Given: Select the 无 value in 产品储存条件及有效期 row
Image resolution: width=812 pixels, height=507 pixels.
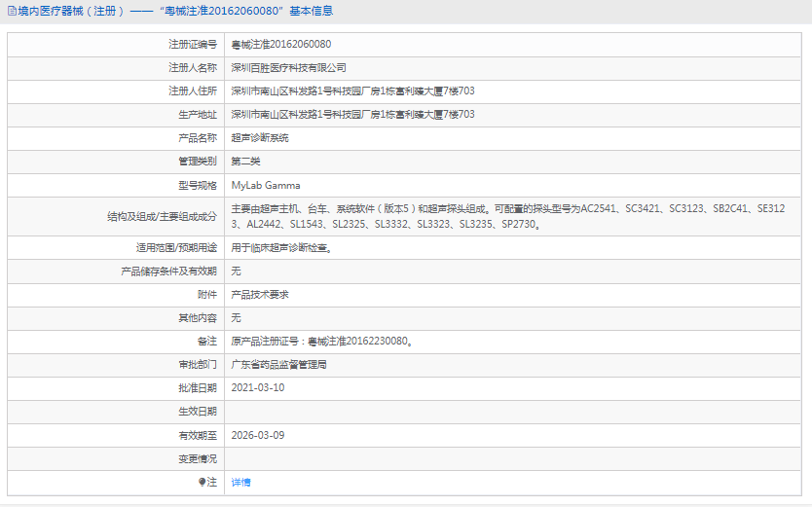Looking at the screenshot, I should point(236,272).
